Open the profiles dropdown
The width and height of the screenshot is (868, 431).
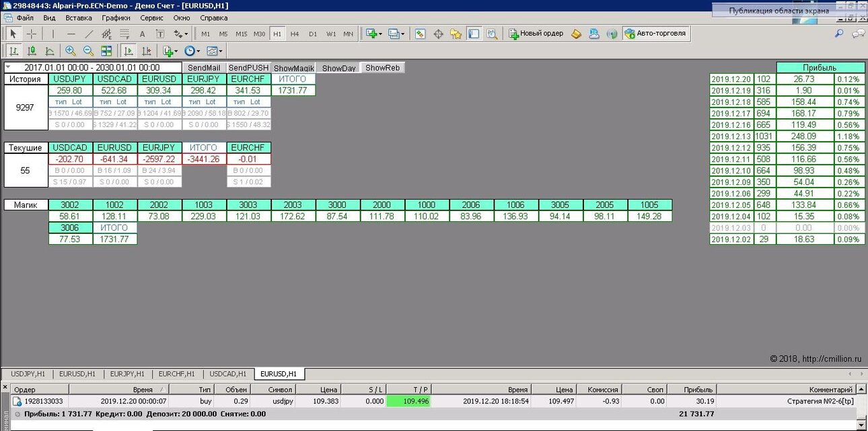(x=396, y=34)
